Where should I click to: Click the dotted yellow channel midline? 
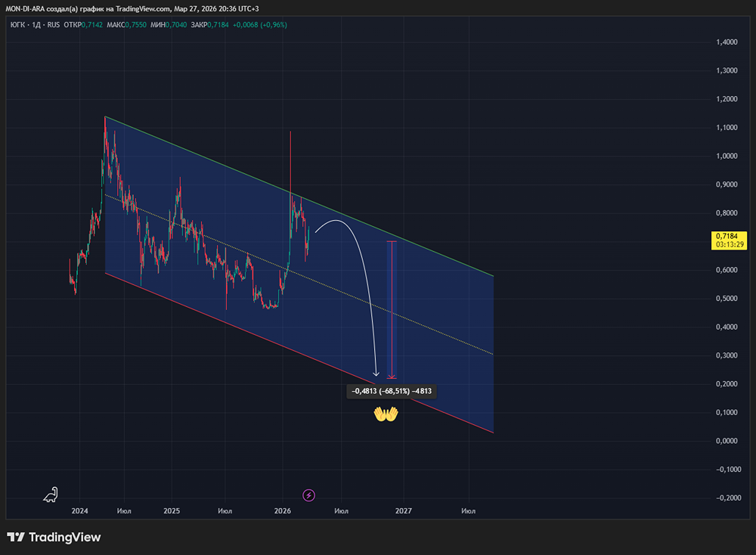[x=299, y=274]
